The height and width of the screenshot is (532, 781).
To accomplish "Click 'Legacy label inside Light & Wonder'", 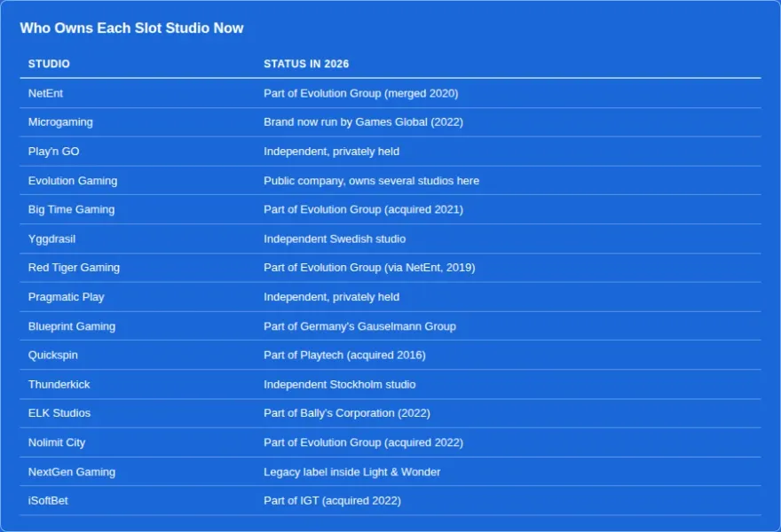I will pyautogui.click(x=352, y=472).
